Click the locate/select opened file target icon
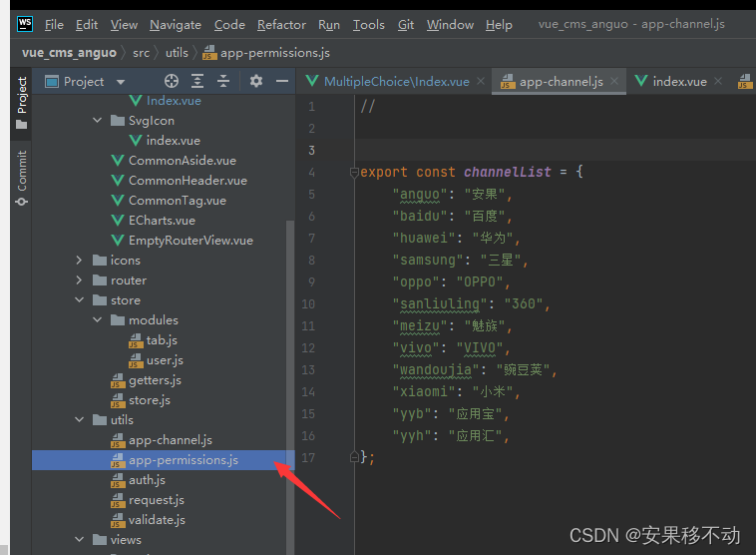Viewport: 756px width, 555px height. tap(172, 81)
